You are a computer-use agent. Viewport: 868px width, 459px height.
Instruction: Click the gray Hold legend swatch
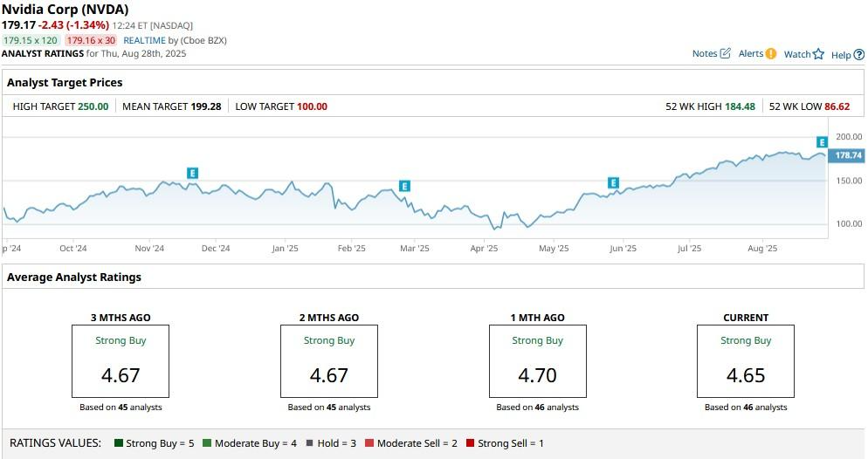[309, 443]
